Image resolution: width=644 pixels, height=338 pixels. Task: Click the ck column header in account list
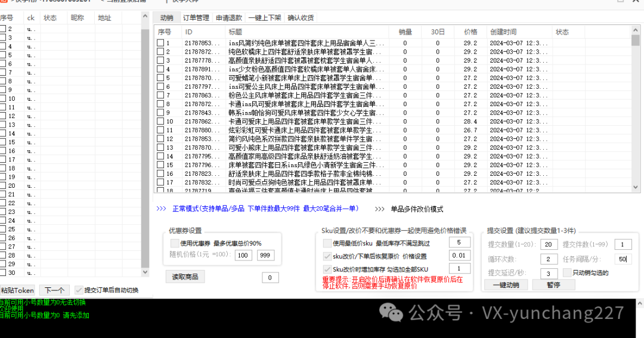tap(31, 18)
